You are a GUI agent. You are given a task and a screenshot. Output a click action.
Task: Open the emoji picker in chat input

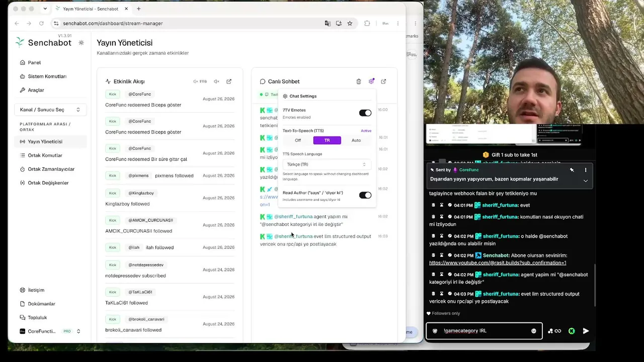[534, 331]
